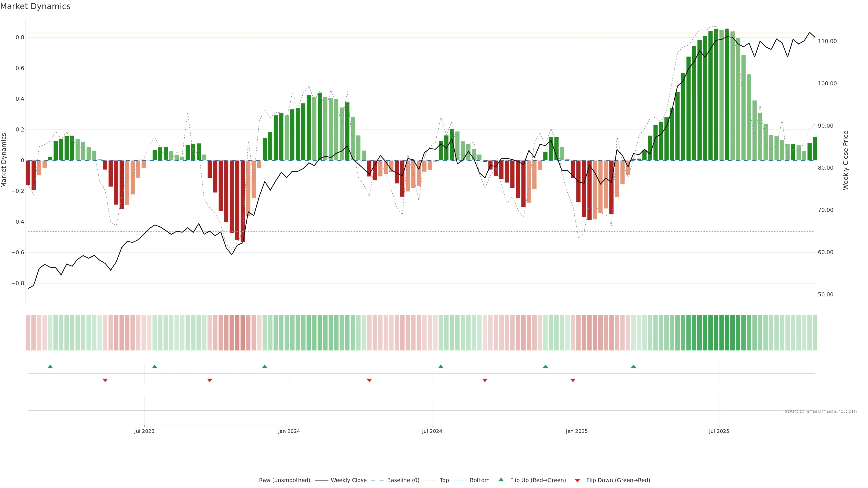Toggle the Baseline (0) legend entry
The image size is (868, 488).
403,480
